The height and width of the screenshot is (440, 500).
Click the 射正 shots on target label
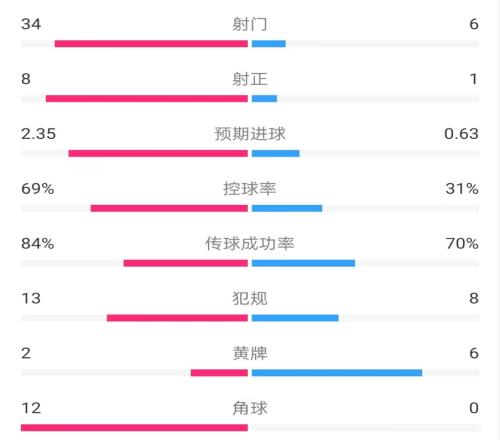tap(250, 79)
